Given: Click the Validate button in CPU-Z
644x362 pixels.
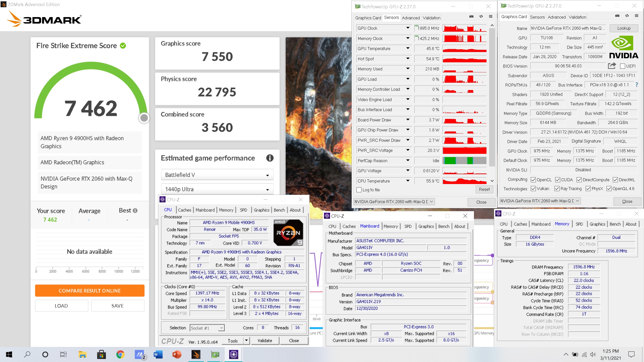Looking at the screenshot, I should (265, 341).
